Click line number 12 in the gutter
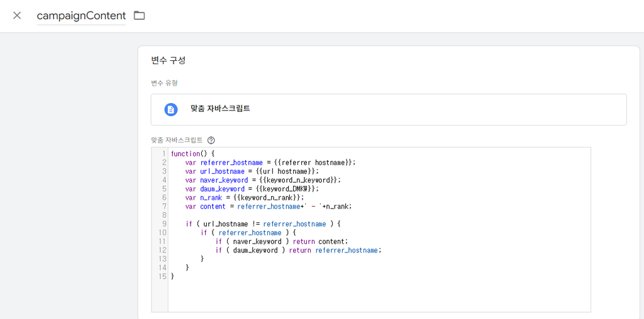 (162, 250)
